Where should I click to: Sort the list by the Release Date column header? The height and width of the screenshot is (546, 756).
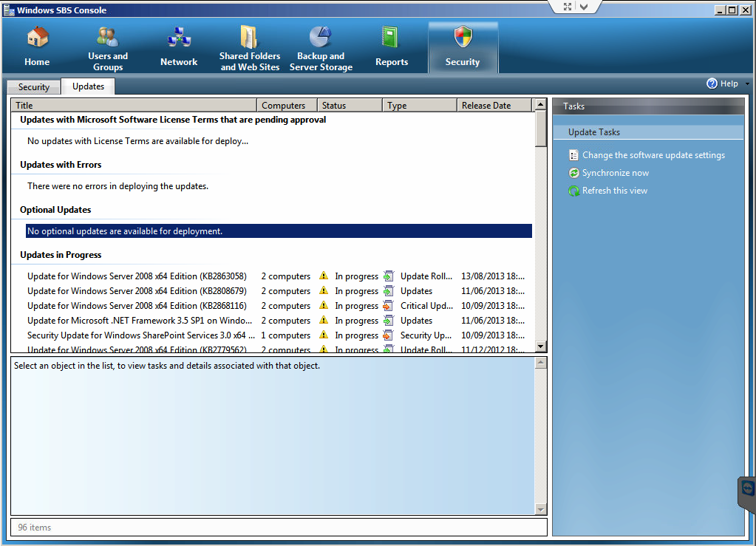pyautogui.click(x=494, y=105)
